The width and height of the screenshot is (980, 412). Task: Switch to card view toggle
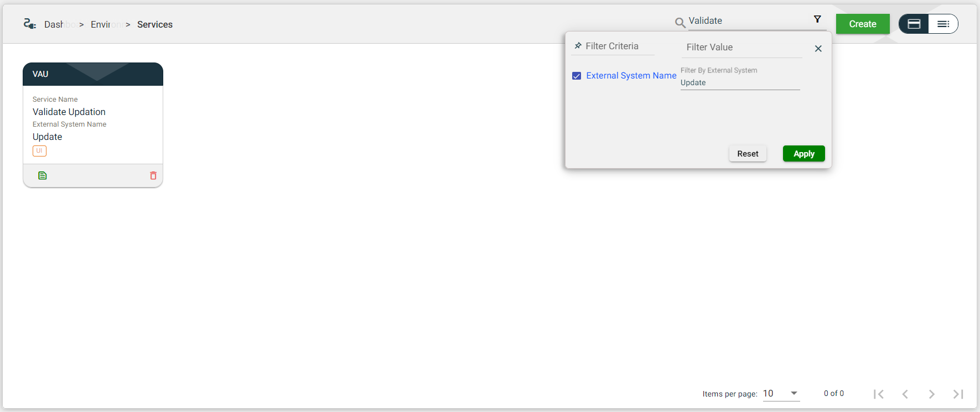click(x=914, y=24)
